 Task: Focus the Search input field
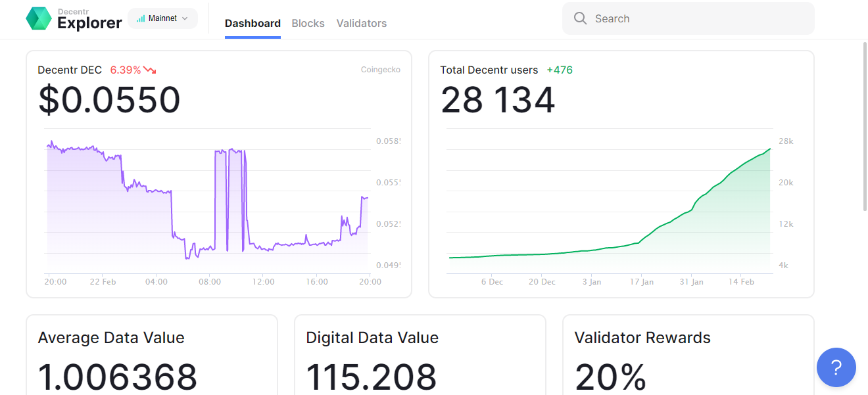(x=688, y=18)
